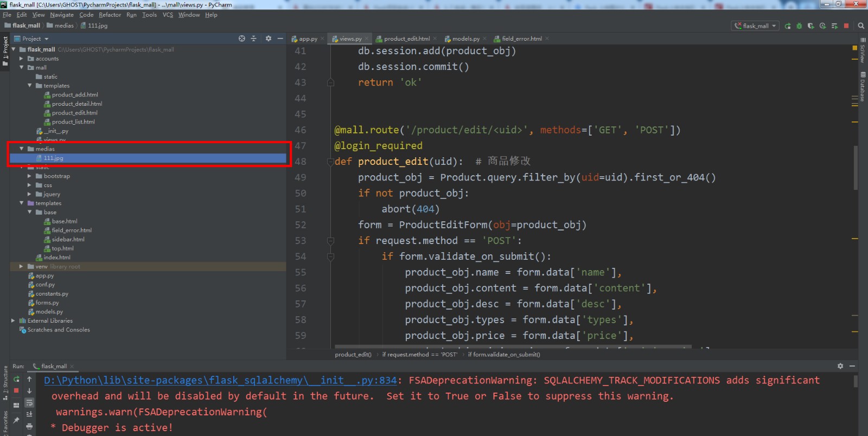Image resolution: width=868 pixels, height=436 pixels.
Task: Select sidebar.html in the tree
Action: coord(68,239)
